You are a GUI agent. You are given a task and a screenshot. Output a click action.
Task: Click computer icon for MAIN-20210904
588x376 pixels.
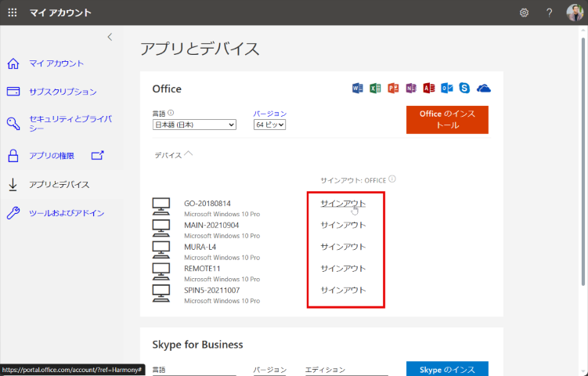[161, 228]
